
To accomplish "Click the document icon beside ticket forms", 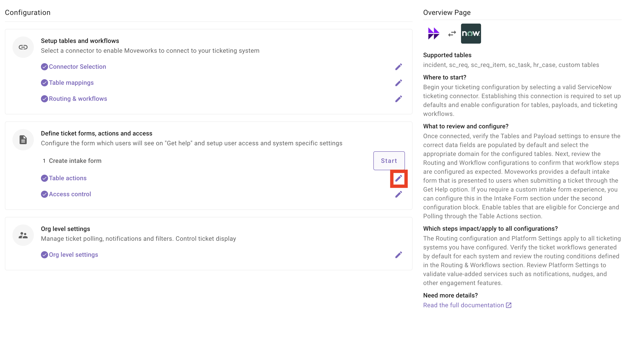I will coord(23,140).
